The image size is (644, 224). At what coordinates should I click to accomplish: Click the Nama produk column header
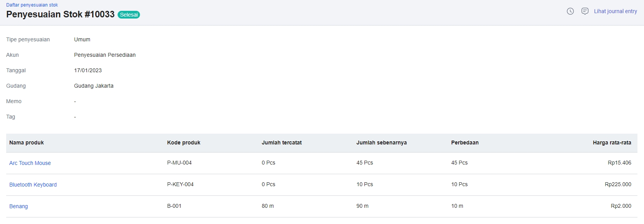point(27,143)
